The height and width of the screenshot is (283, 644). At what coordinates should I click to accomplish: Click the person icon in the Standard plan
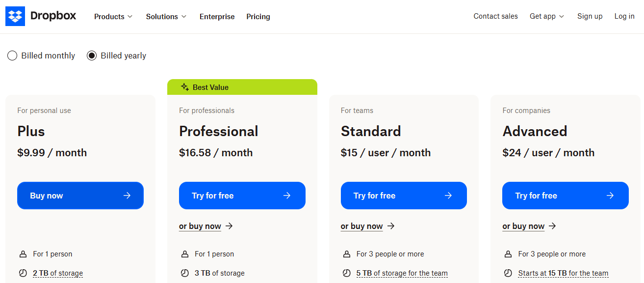point(346,254)
